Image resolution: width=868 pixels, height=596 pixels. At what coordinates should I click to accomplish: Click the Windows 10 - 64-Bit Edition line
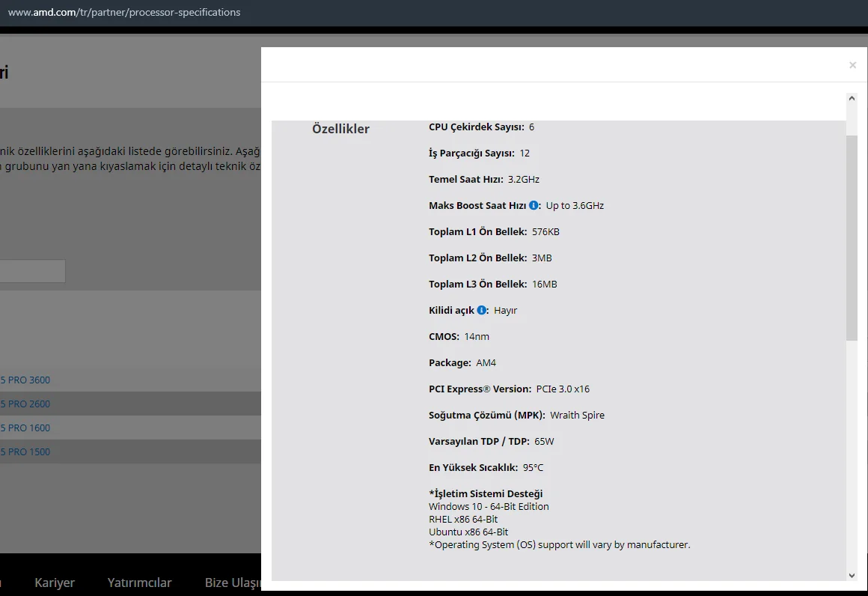click(x=489, y=506)
